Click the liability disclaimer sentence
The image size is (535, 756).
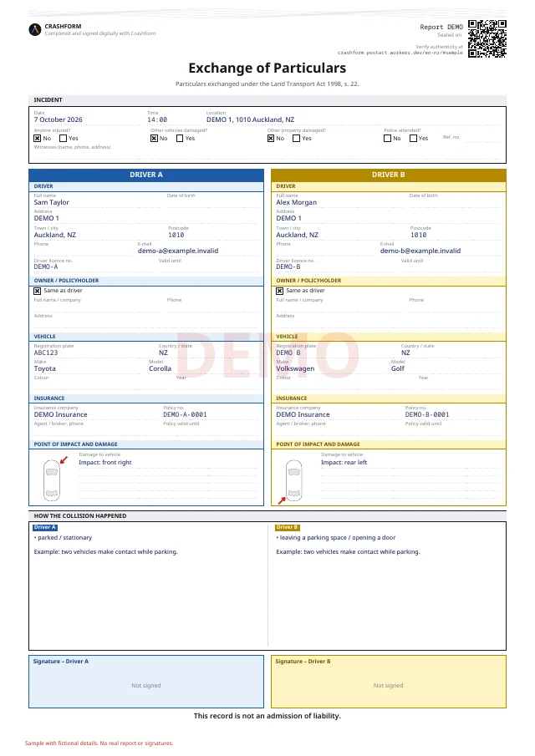point(267,716)
